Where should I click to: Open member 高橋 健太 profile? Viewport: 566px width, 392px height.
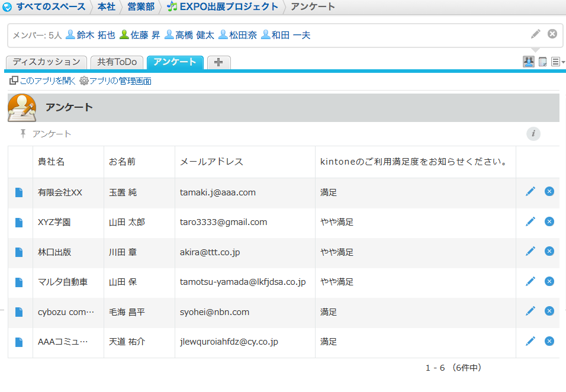click(x=189, y=35)
